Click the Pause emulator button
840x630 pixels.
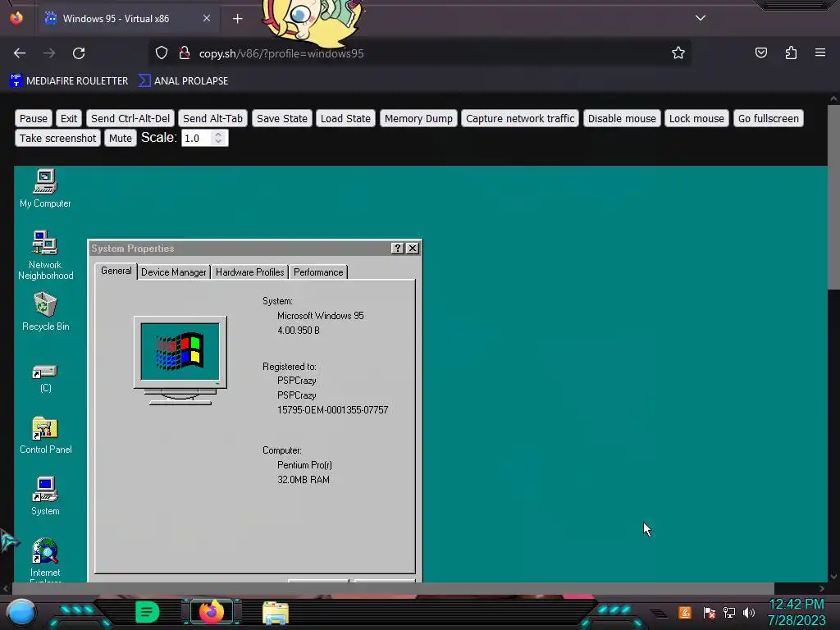click(x=33, y=118)
